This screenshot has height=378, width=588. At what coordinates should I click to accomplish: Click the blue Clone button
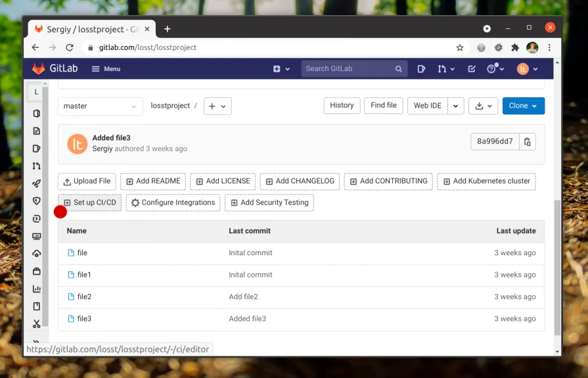[x=523, y=105]
